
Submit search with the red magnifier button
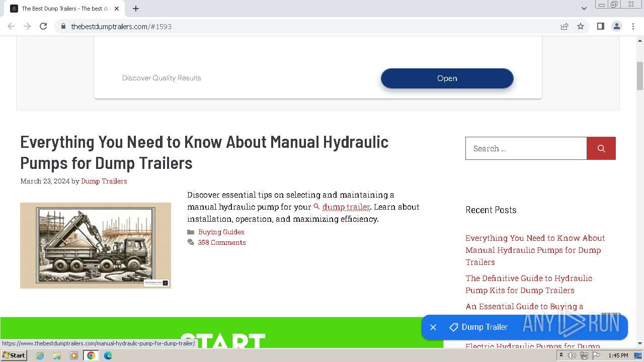click(601, 148)
